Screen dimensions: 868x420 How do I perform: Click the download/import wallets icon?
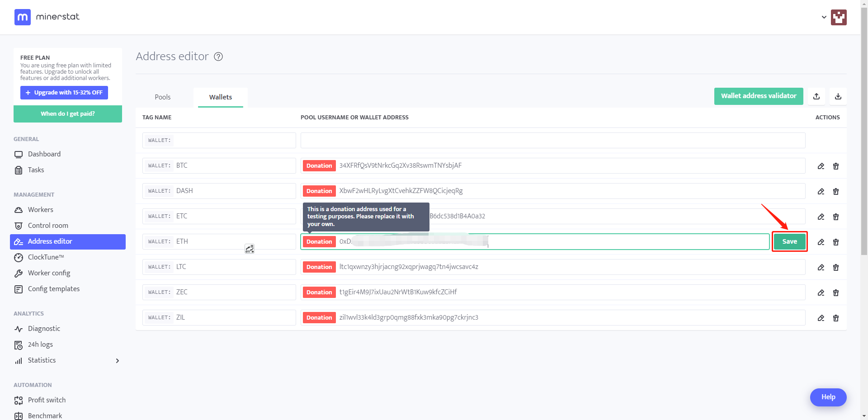[838, 96]
